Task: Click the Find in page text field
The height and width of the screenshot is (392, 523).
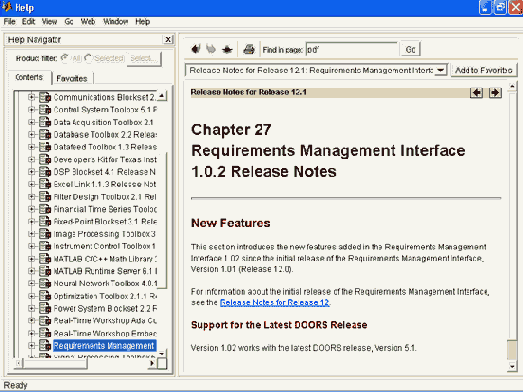Action: (x=352, y=50)
